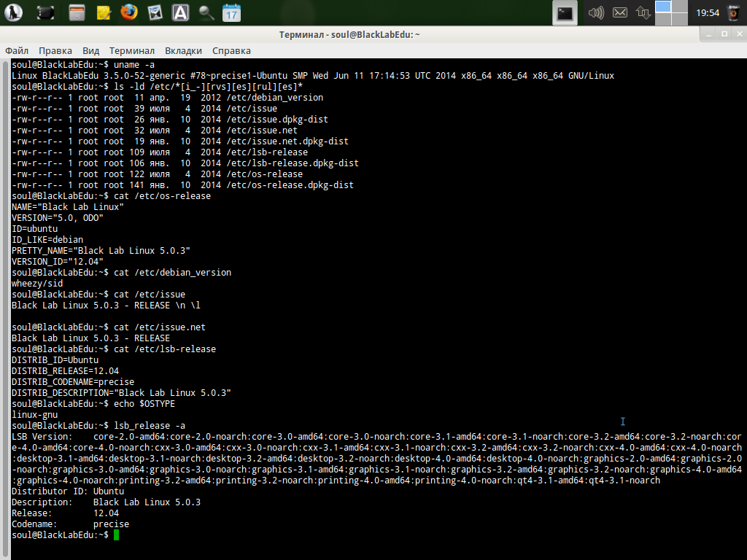This screenshot has height=560, width=747.
Task: Click the 'echo $OSTYPE' command
Action: click(x=144, y=404)
